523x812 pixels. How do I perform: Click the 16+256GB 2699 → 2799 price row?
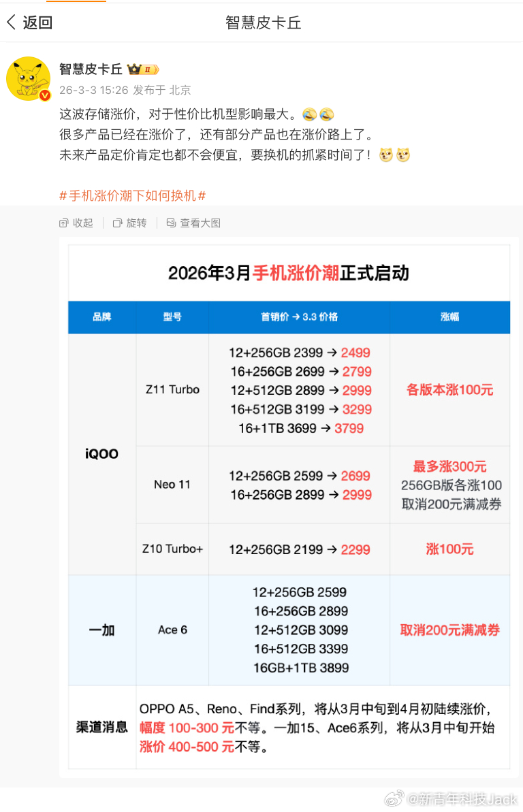click(x=301, y=372)
